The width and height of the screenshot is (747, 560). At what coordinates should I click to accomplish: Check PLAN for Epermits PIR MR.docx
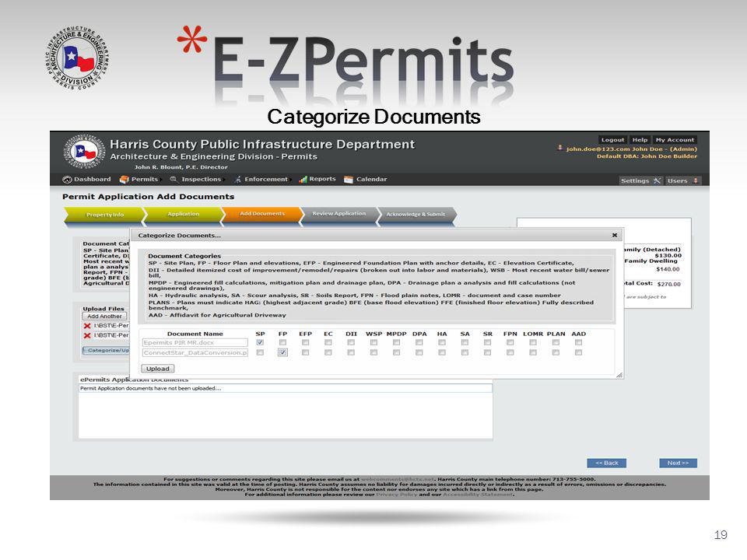(x=556, y=342)
